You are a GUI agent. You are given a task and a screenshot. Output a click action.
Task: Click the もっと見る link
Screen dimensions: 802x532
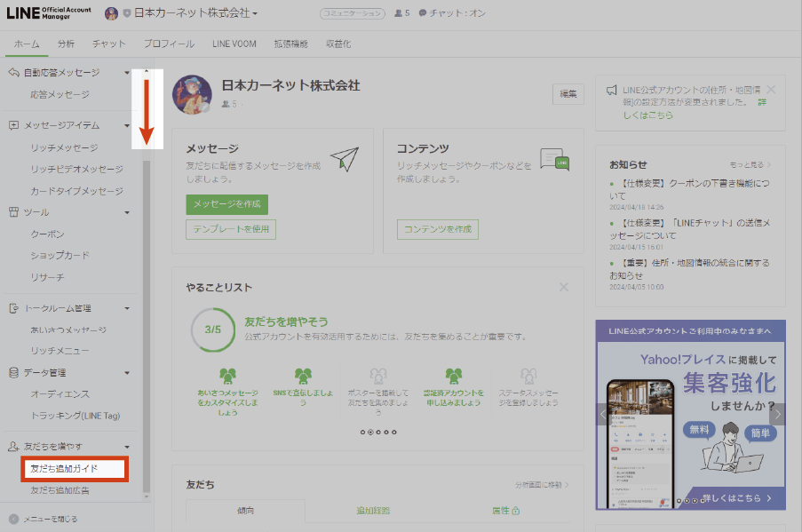click(x=750, y=164)
